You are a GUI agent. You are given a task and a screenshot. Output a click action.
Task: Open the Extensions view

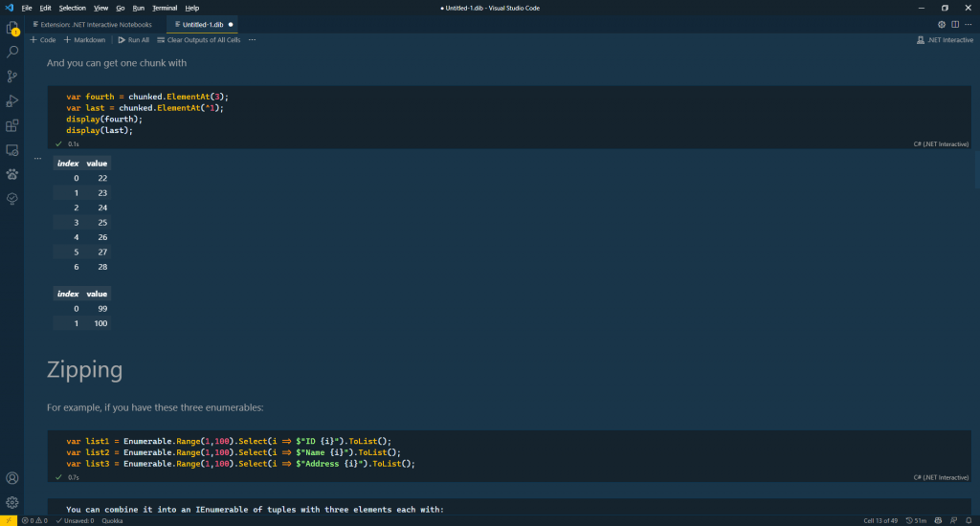click(x=11, y=125)
